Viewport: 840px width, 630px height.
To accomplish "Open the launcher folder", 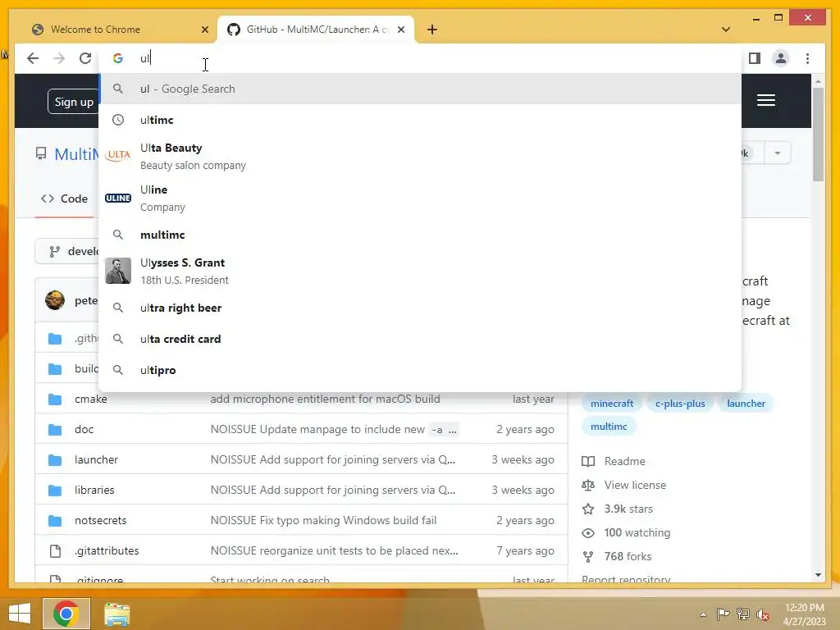I will [97, 459].
